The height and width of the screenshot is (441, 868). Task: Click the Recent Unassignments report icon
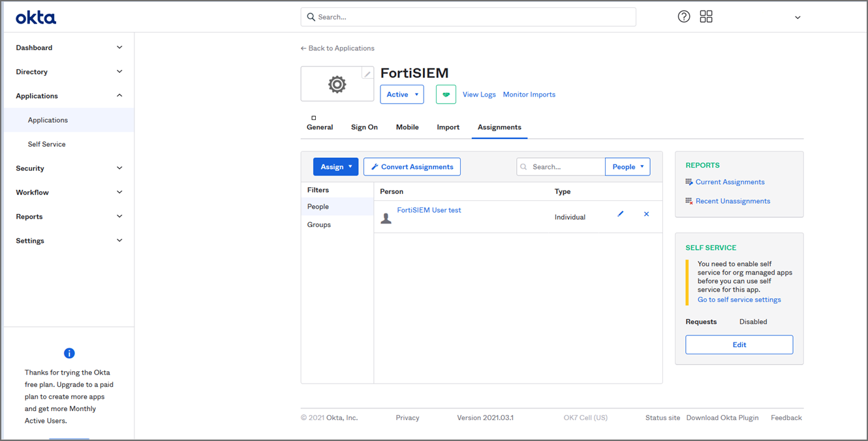(689, 201)
